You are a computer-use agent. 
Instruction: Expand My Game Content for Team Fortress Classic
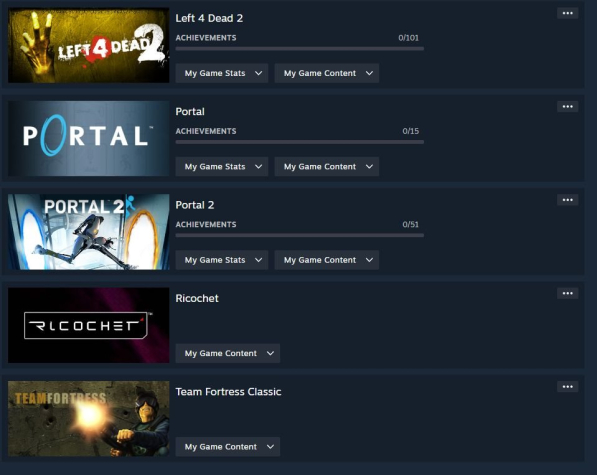coord(228,447)
